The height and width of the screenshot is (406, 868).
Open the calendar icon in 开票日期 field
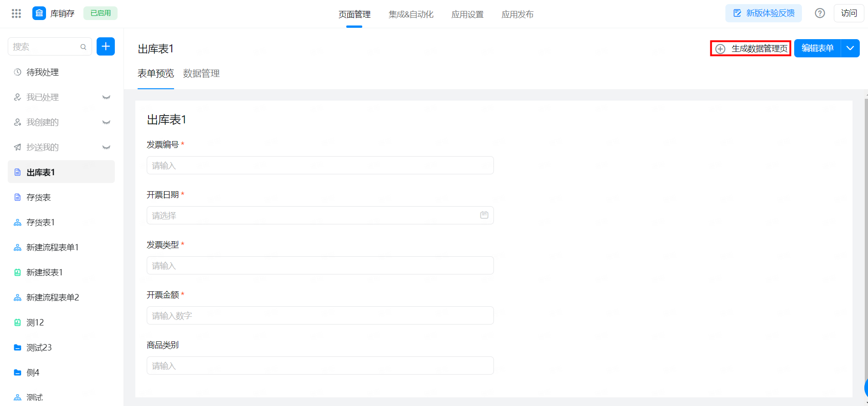[x=484, y=215]
